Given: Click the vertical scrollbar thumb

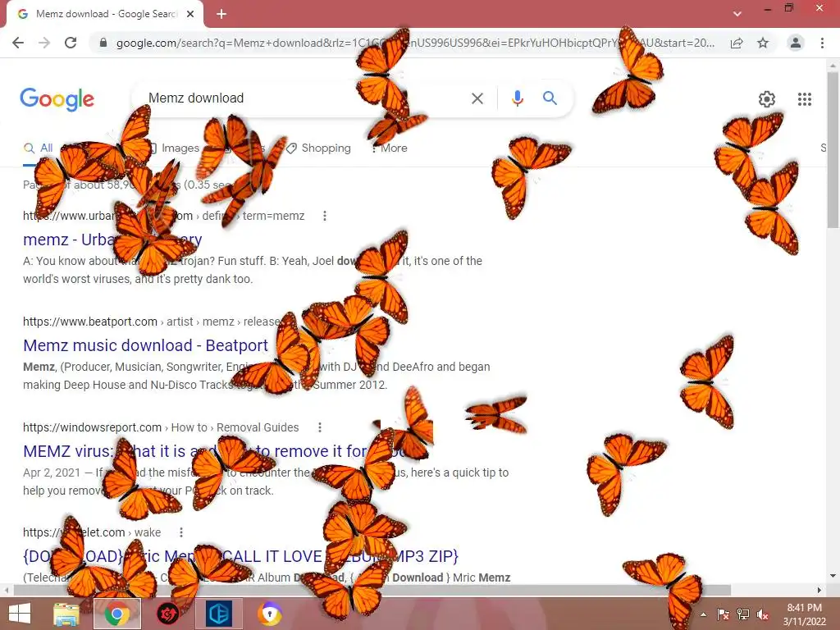Looking at the screenshot, I should click(x=833, y=150).
